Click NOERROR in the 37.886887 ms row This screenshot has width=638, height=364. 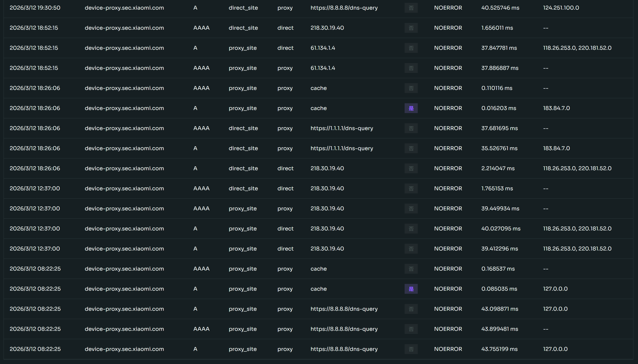coord(448,68)
